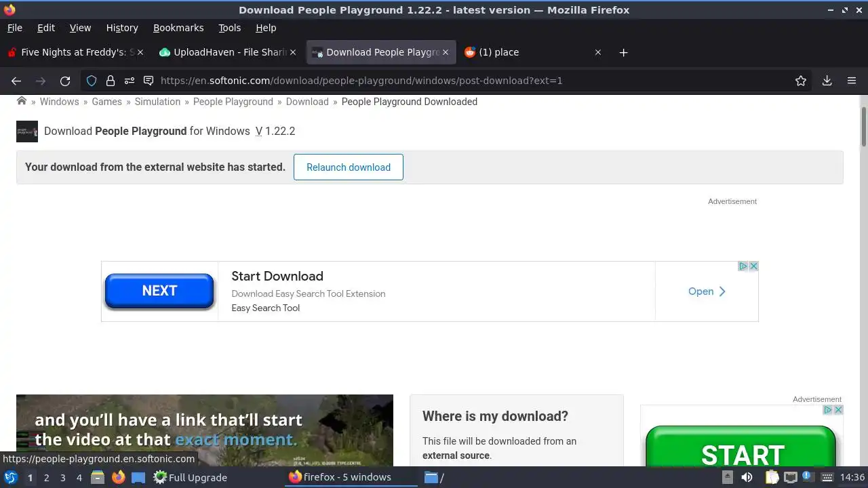
Task: Click the AdChoices icon on the banner ad
Action: (x=743, y=266)
